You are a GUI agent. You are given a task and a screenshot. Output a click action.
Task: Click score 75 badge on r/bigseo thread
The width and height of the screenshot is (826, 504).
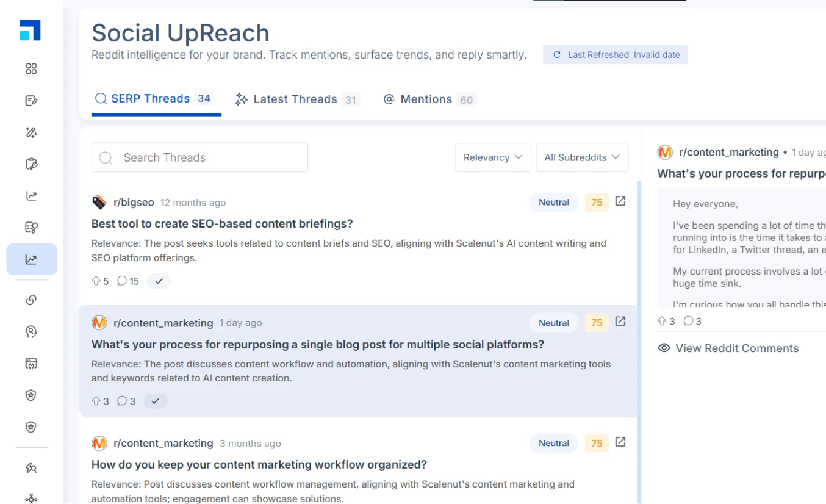click(x=597, y=202)
